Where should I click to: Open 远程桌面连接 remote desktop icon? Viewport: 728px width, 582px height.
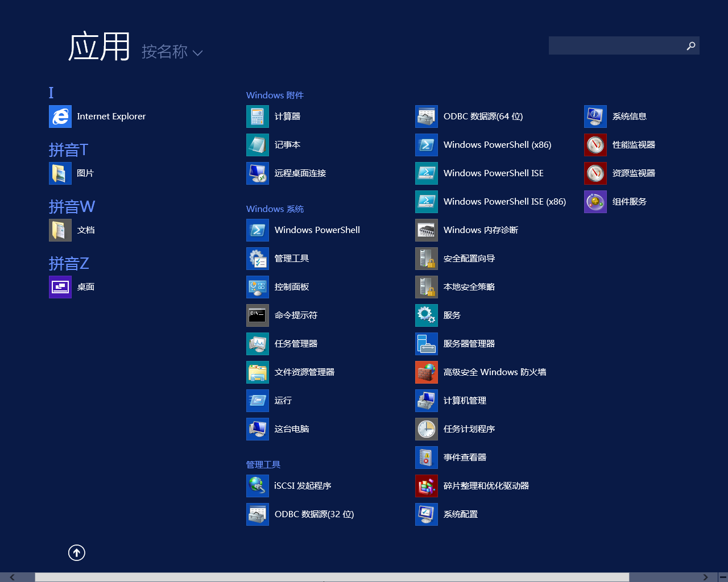click(x=258, y=173)
